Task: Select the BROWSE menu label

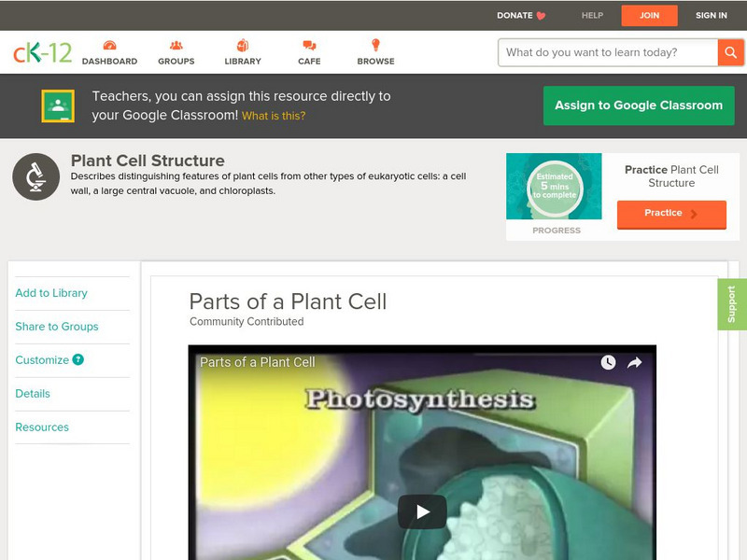Action: [x=376, y=62]
